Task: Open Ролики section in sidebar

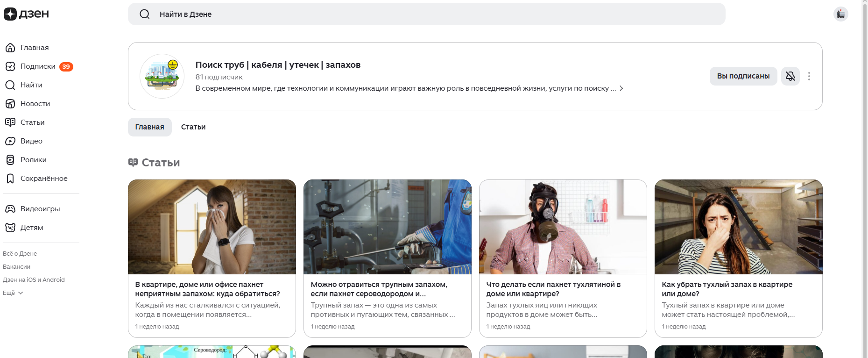Action: click(33, 160)
